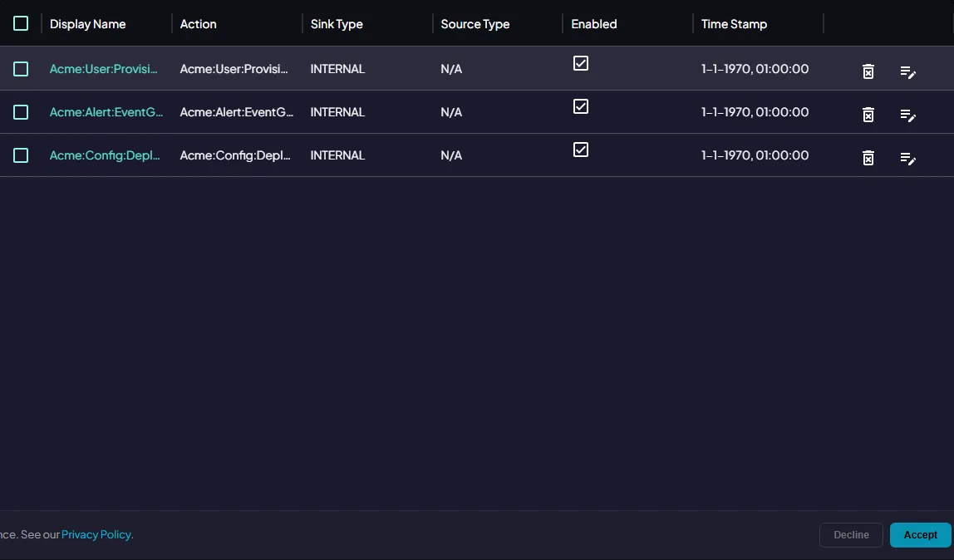Toggle the select-all checkbox in header

(x=21, y=24)
